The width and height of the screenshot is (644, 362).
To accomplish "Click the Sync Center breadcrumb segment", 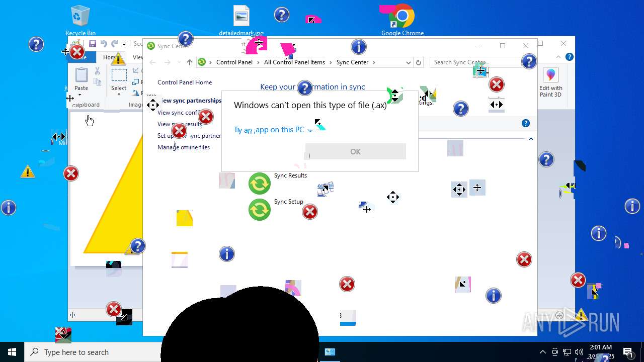I will click(352, 62).
